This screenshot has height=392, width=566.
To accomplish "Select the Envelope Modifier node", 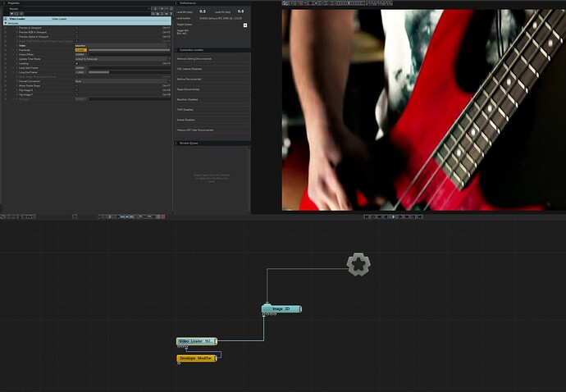I will pos(197,358).
